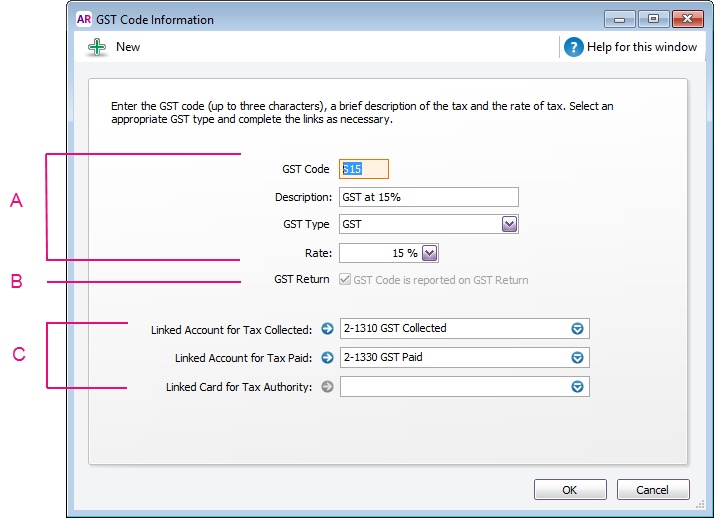The width and height of the screenshot is (714, 518).
Task: Click the GST Code input field
Action: 364,169
